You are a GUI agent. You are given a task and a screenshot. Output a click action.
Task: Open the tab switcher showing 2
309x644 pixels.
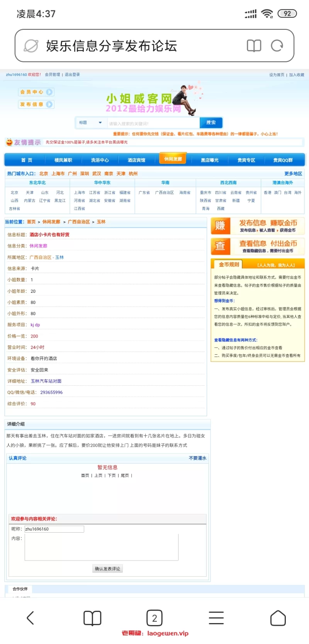pyautogui.click(x=154, y=618)
